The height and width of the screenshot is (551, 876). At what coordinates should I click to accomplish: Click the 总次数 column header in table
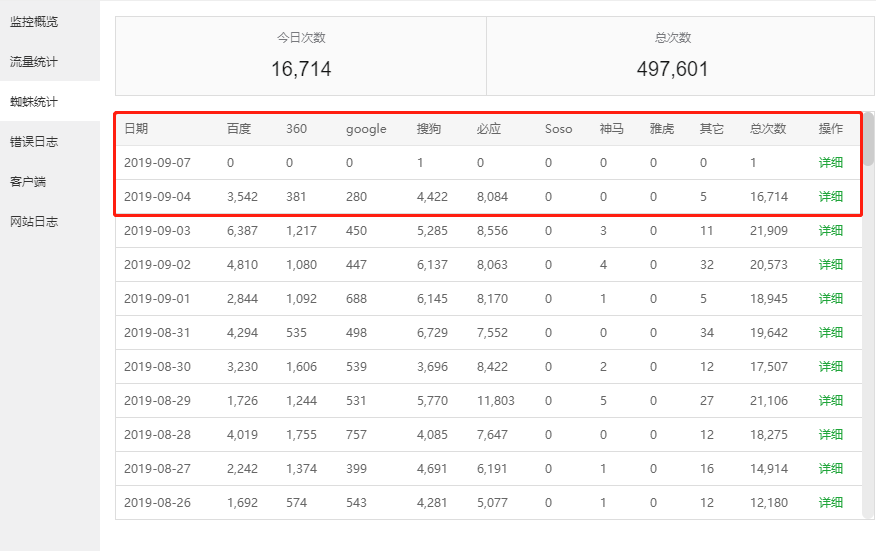768,129
